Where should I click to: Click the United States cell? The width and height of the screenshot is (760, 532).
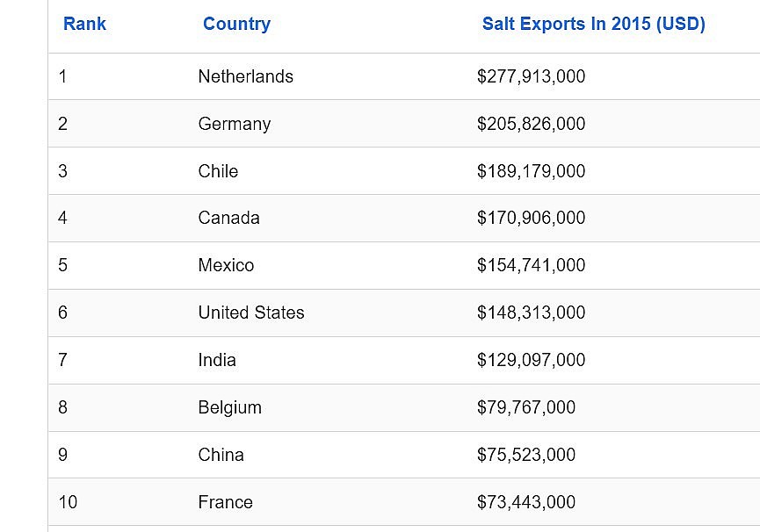(251, 313)
